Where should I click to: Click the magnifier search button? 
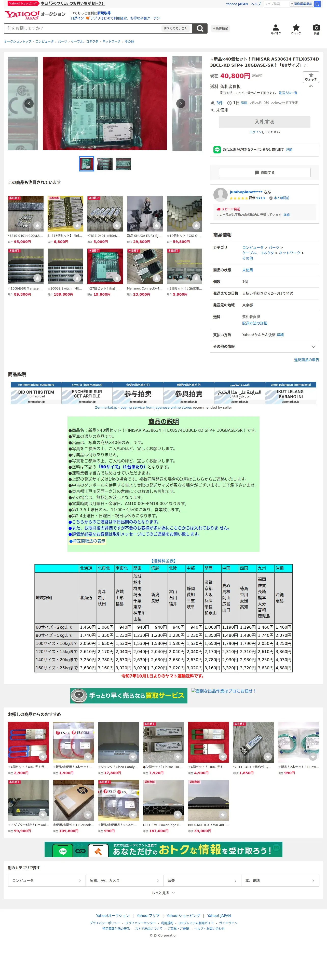click(199, 28)
